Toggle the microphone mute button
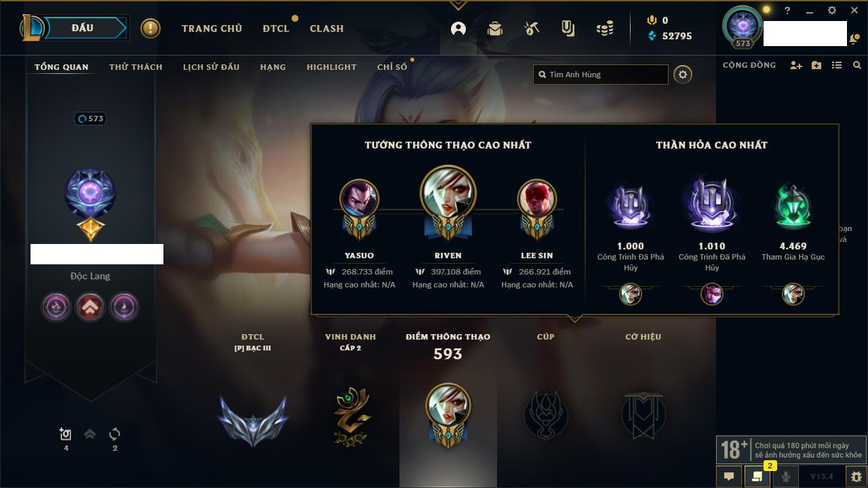Screen dimensions: 868x488 tap(786, 476)
